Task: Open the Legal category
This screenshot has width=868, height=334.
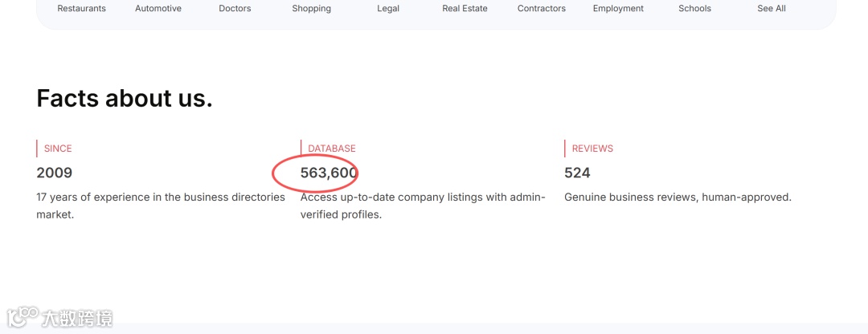Action: (x=388, y=9)
